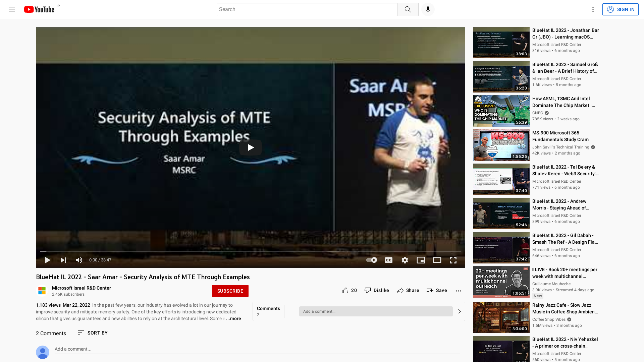
Task: Seek on the video progress bar
Action: (x=251, y=251)
